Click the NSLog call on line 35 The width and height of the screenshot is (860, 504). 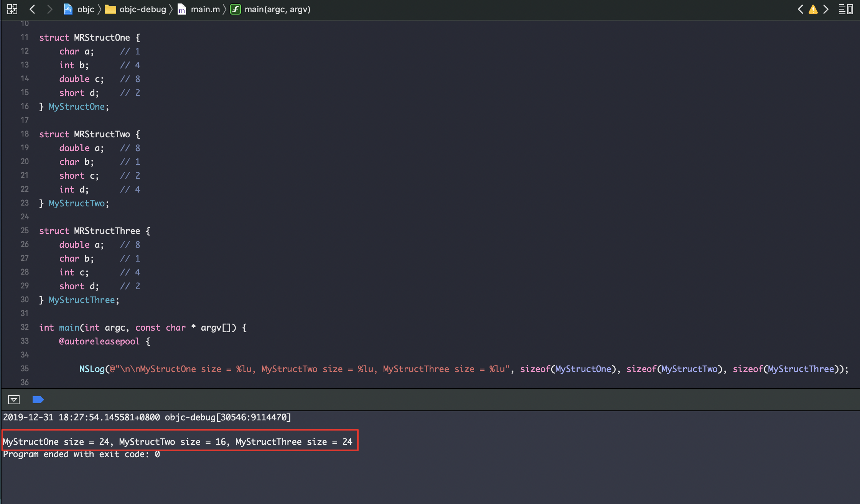pyautogui.click(x=92, y=369)
